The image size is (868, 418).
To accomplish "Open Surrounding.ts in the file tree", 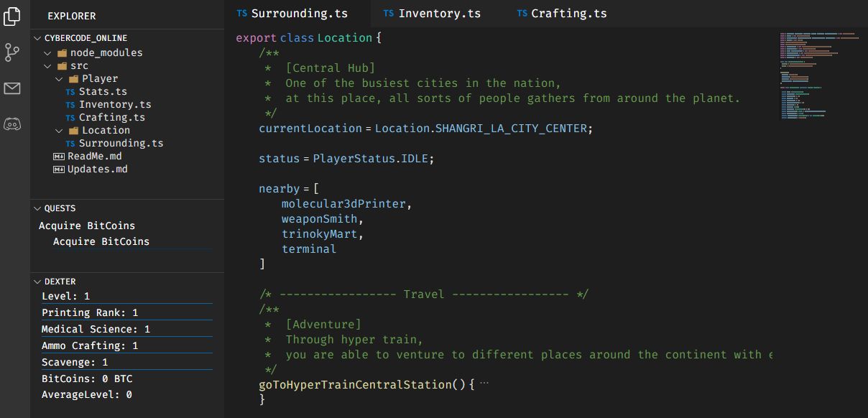I will click(121, 144).
